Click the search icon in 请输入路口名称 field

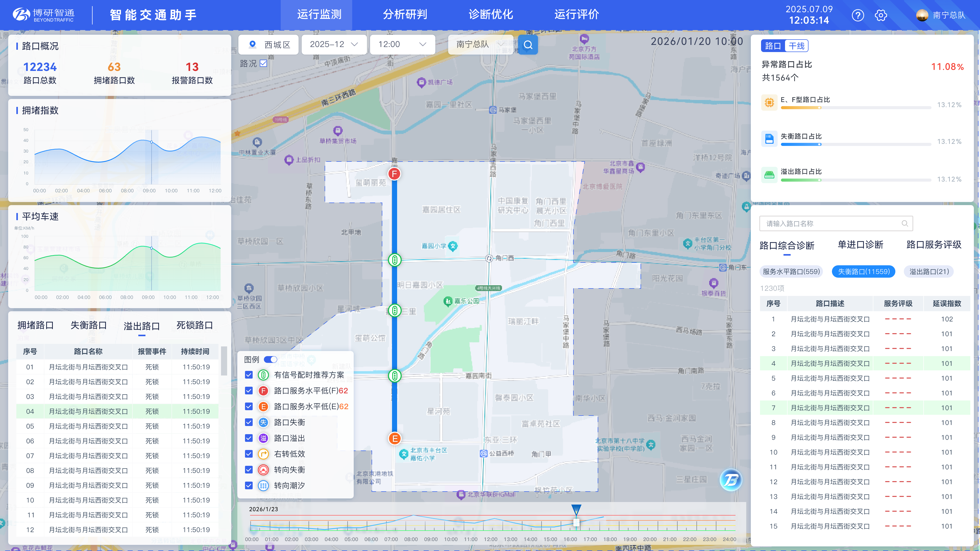pyautogui.click(x=905, y=224)
